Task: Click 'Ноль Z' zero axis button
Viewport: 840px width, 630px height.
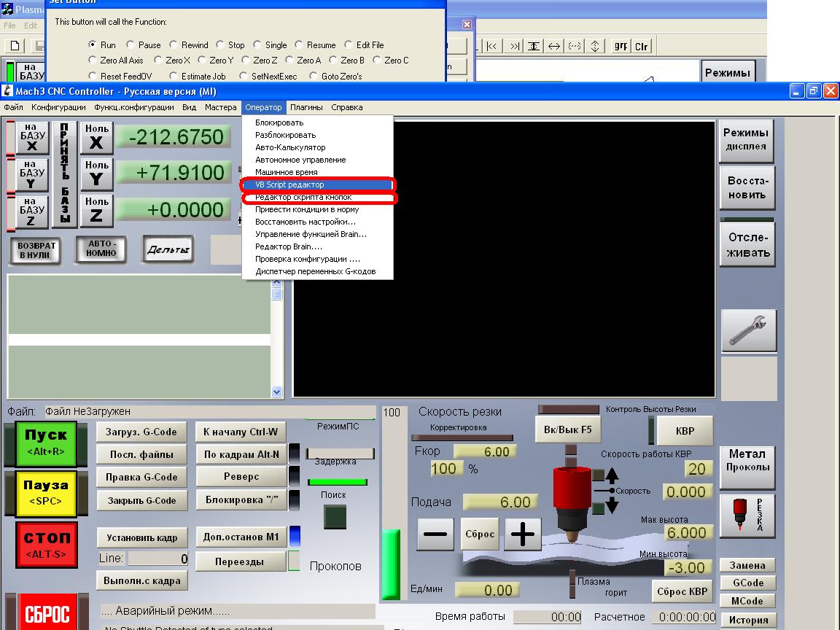Action: pos(96,211)
